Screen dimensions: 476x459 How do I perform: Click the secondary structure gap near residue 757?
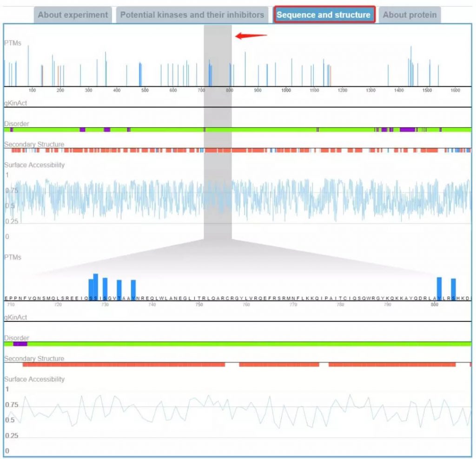(232, 365)
